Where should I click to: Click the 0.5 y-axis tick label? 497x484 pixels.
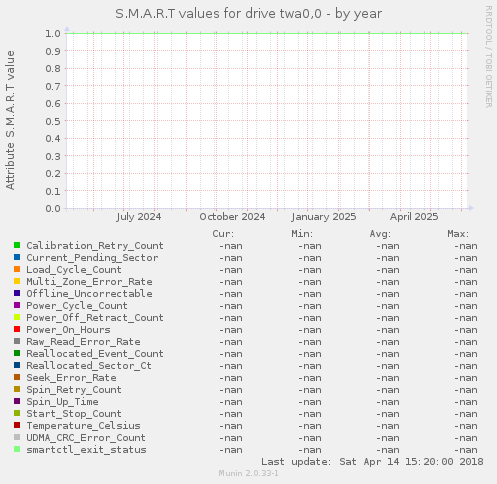[53, 121]
